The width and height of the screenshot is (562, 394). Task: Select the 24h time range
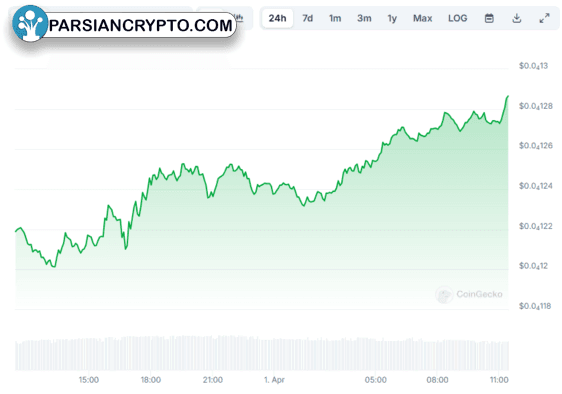click(x=277, y=18)
